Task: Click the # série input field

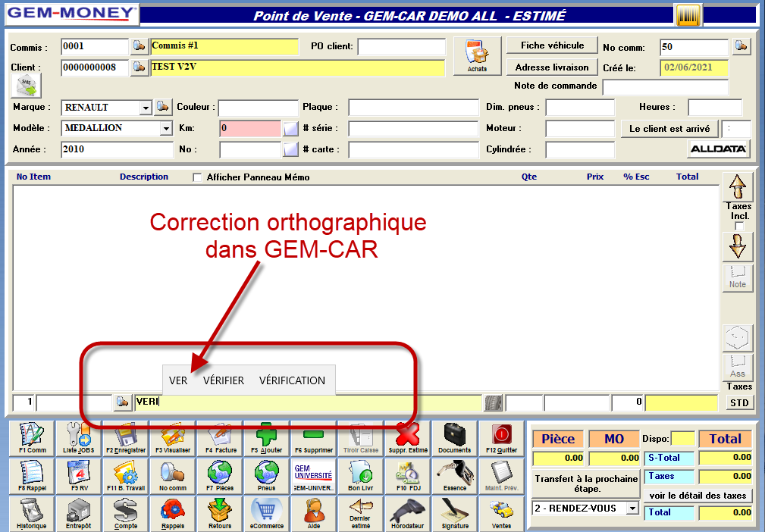Action: click(414, 129)
